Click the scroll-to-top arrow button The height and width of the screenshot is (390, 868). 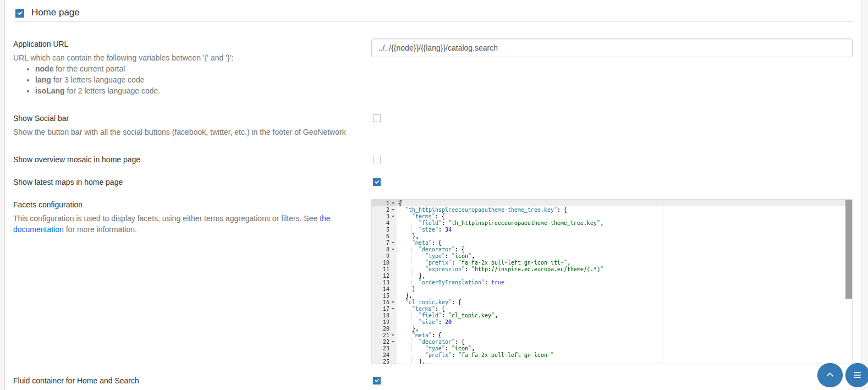tap(829, 375)
